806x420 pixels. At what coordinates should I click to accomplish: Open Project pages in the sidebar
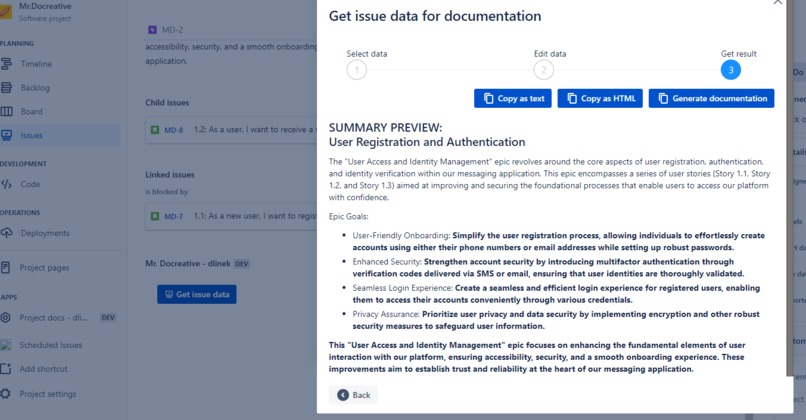(44, 268)
